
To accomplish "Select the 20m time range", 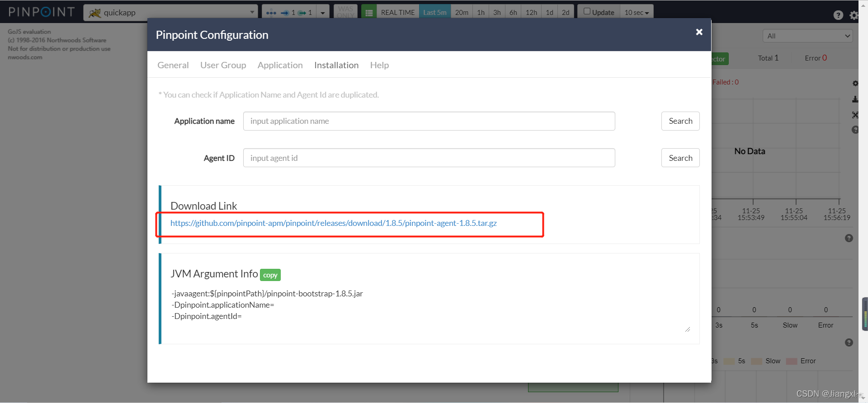I will (x=462, y=13).
